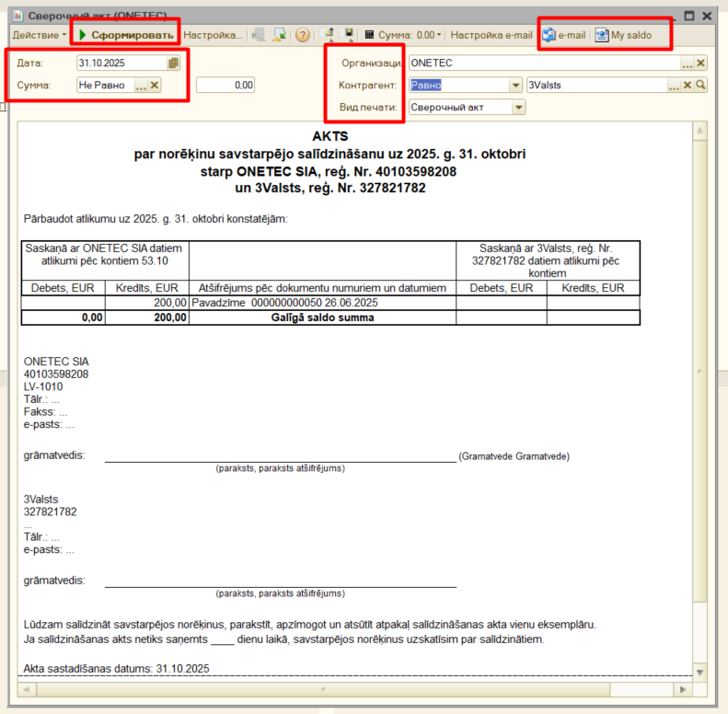The height and width of the screenshot is (714, 728).
Task: Click the text (Gramatvede Gramatvede)
Action: (514, 456)
